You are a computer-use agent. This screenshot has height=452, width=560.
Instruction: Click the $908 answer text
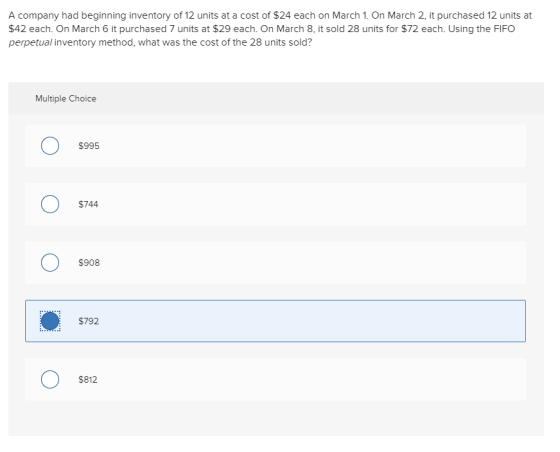[x=89, y=263]
